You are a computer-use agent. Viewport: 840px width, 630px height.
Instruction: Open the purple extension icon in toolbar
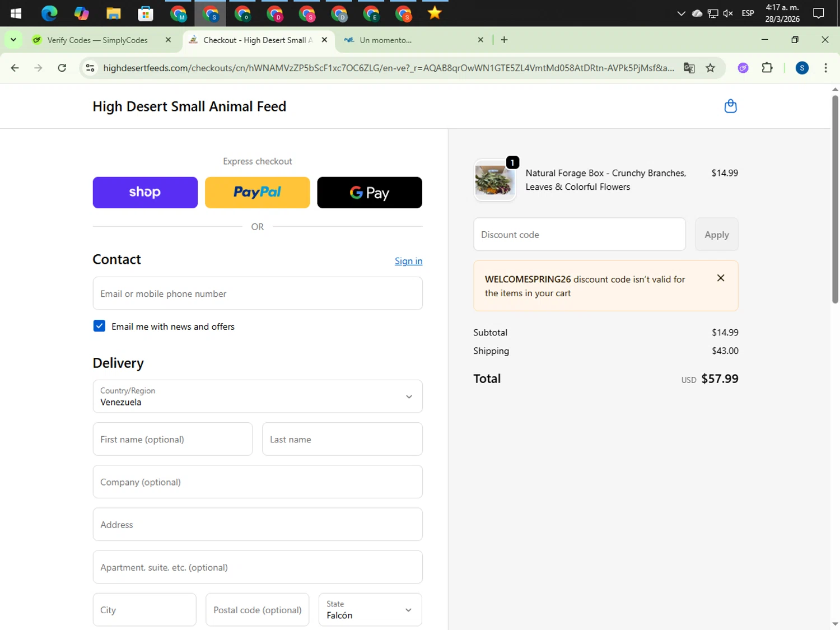pyautogui.click(x=743, y=68)
